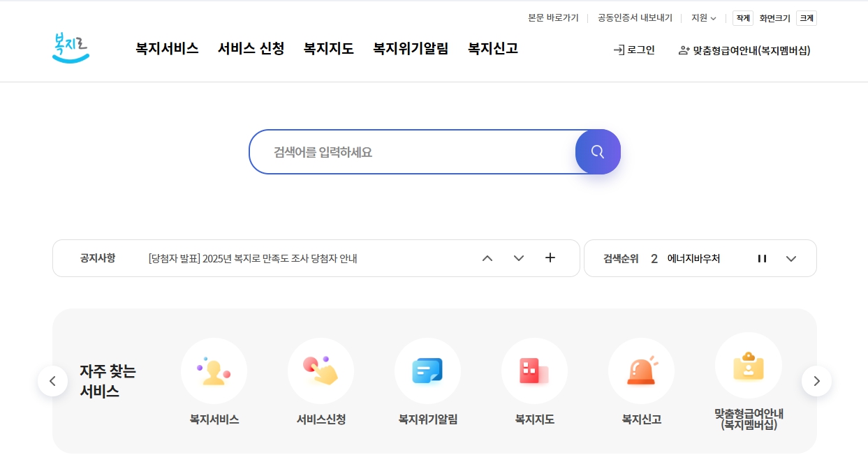Image resolution: width=868 pixels, height=462 pixels.
Task: Open the 복지지도 map icon shortcut
Action: pos(535,371)
